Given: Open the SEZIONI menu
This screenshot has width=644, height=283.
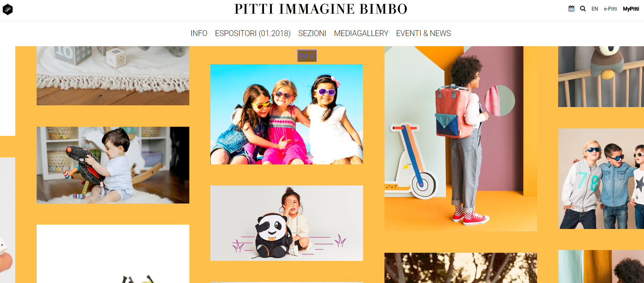Looking at the screenshot, I should point(312,33).
